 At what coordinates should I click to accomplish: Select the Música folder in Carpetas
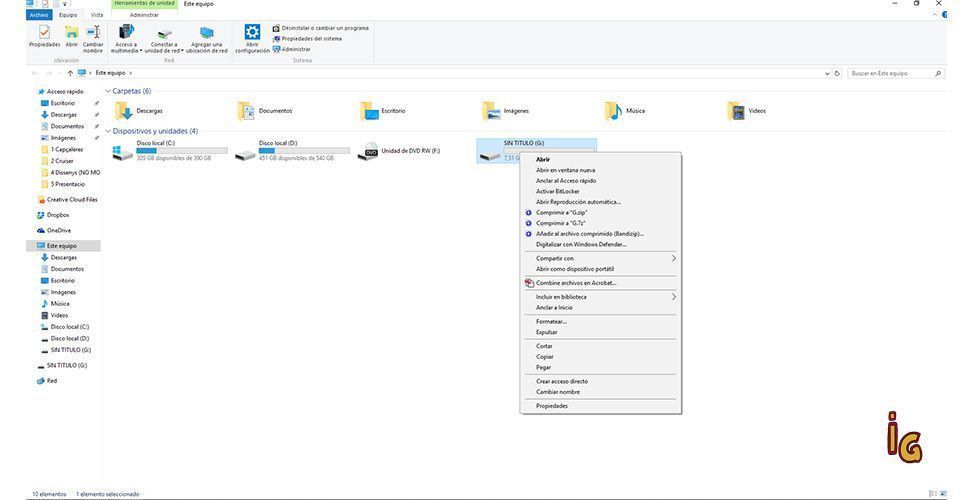point(625,111)
